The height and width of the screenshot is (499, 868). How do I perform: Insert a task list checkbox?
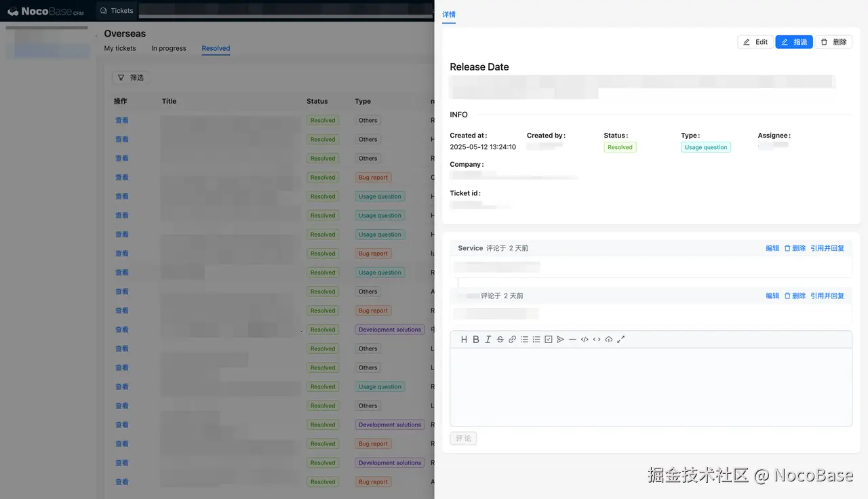point(549,339)
